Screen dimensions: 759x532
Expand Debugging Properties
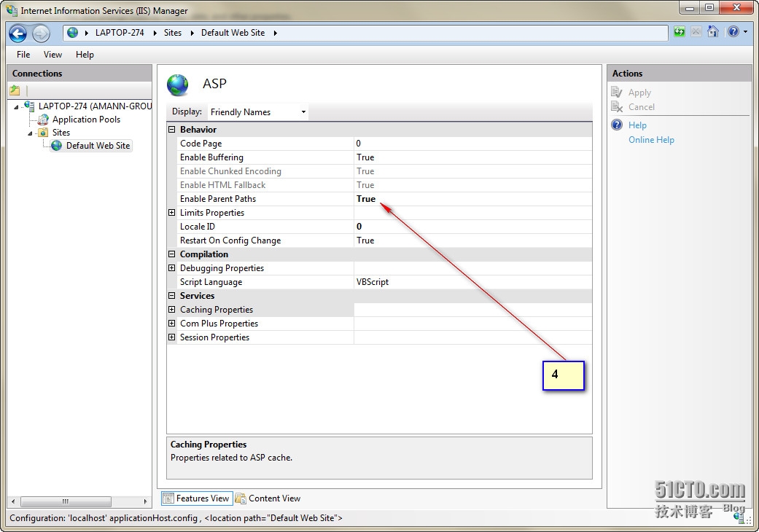[171, 268]
